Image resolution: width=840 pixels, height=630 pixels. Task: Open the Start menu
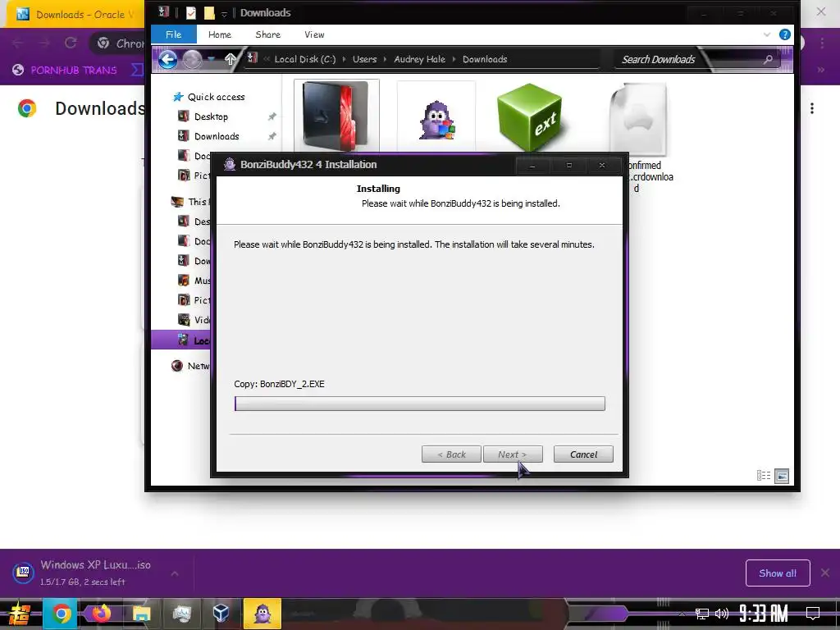coord(20,614)
